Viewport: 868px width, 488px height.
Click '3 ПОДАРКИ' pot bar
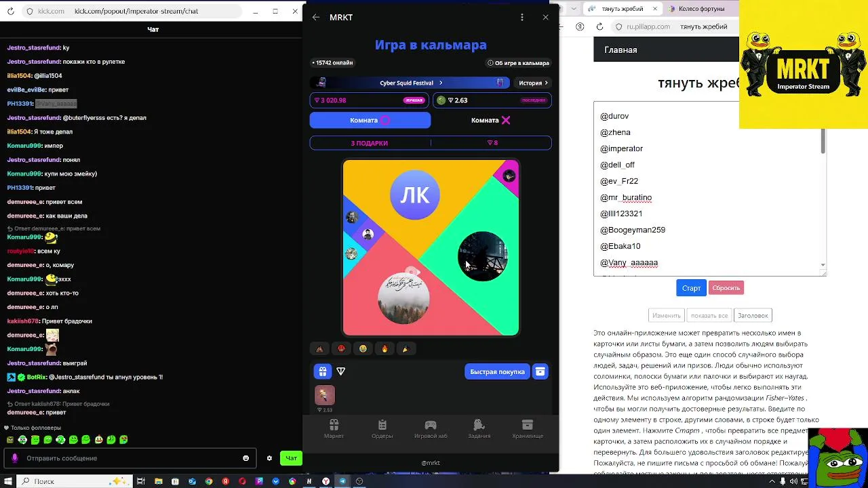369,143
